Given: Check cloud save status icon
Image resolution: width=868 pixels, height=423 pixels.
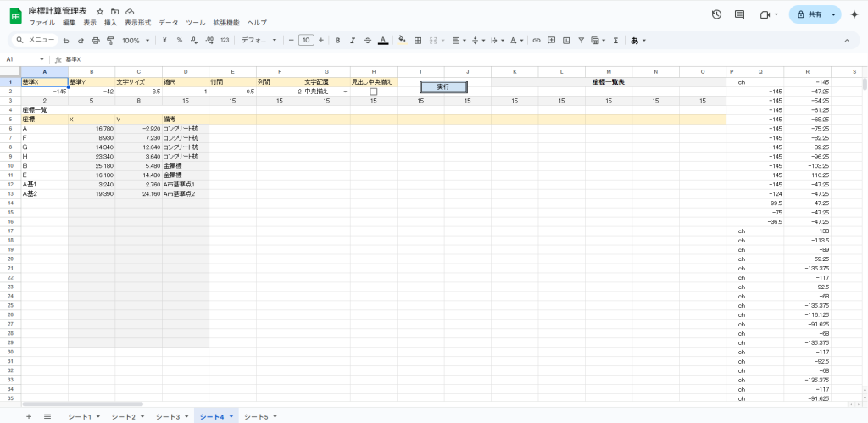Looking at the screenshot, I should pyautogui.click(x=130, y=11).
